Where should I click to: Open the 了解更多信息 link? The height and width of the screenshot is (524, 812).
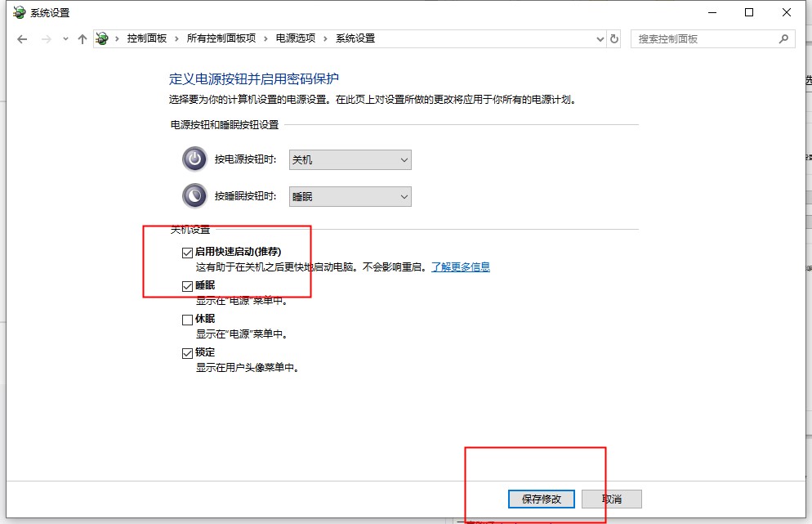pyautogui.click(x=461, y=266)
